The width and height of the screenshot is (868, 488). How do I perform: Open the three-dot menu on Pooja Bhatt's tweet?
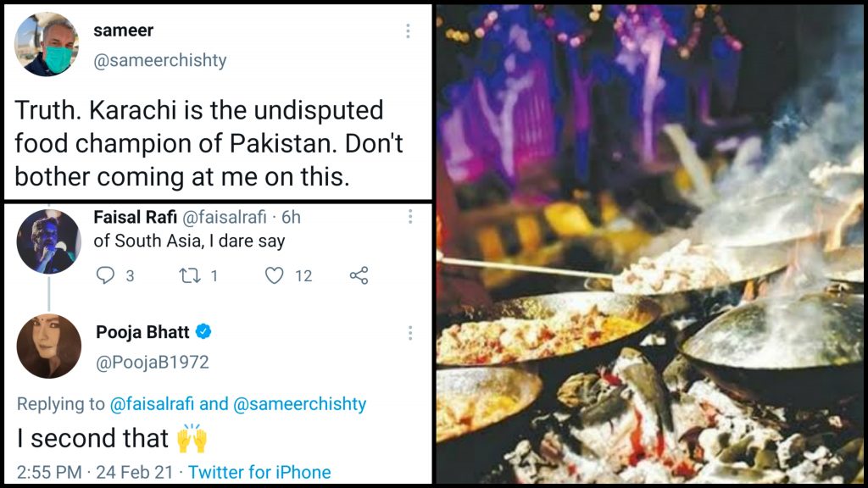(410, 331)
